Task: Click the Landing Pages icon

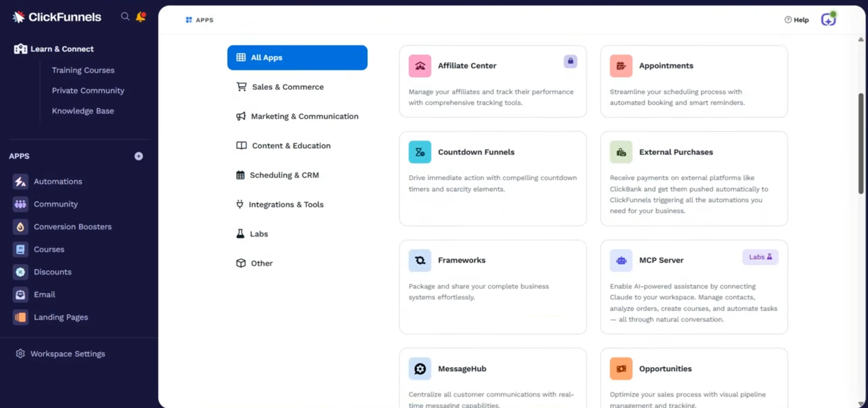Action: (x=20, y=317)
